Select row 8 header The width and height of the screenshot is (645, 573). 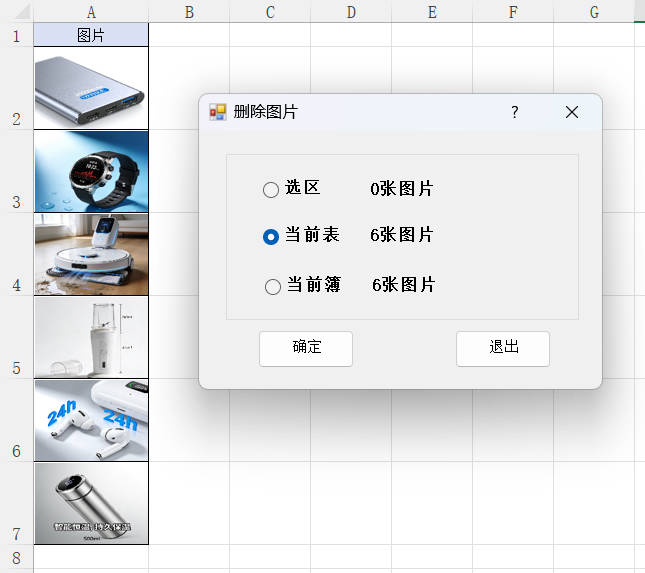click(x=16, y=556)
